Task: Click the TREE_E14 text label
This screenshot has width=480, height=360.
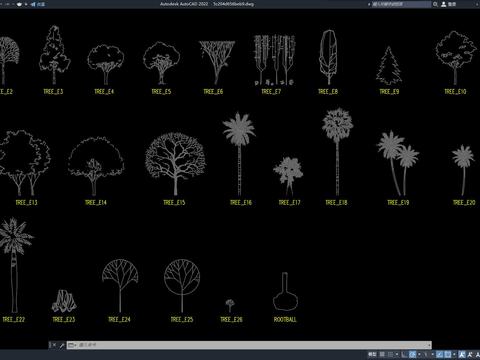Action: [x=96, y=202]
